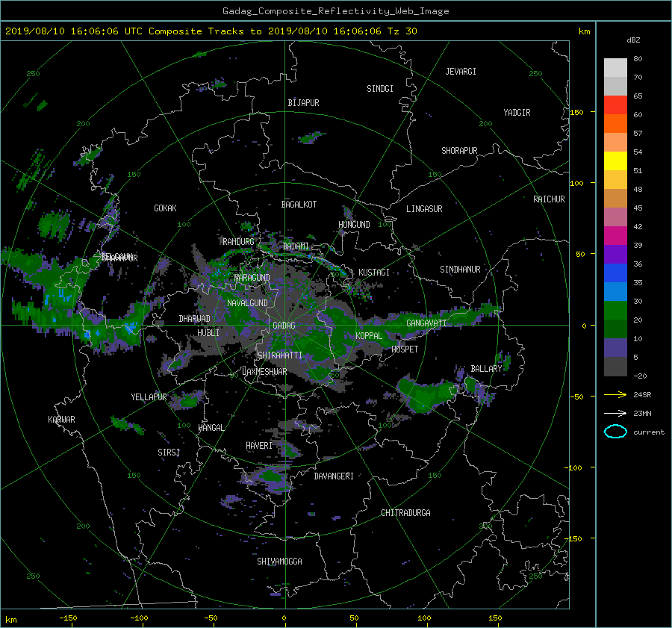
Task: Click the KARWAR city label
Action: (x=61, y=420)
